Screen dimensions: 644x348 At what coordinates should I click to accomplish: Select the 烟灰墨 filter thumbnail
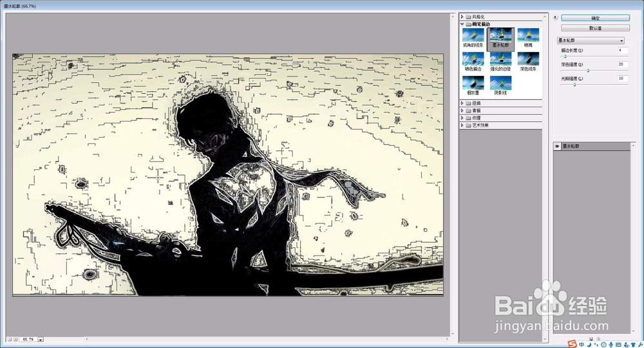[473, 86]
